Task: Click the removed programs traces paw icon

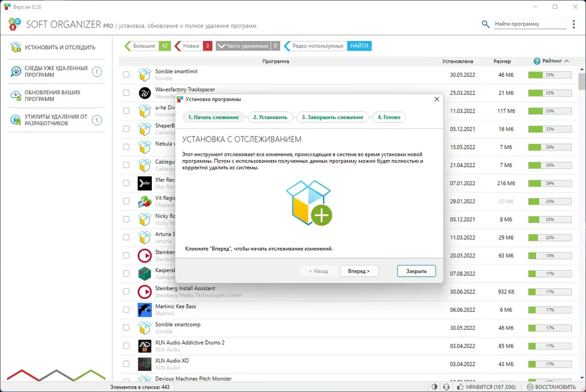Action: 16,71
